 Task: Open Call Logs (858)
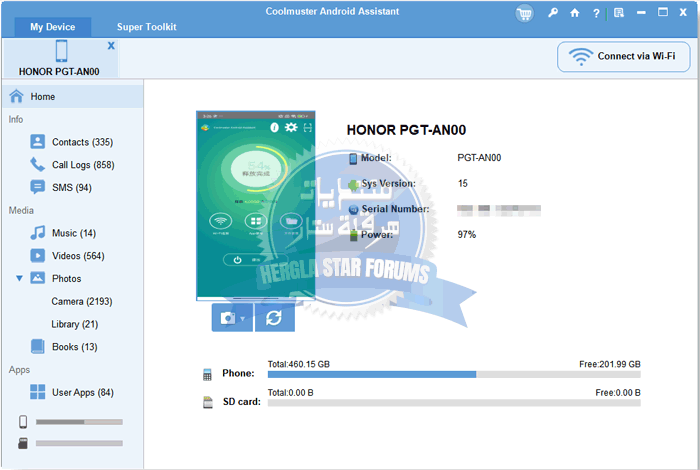point(83,165)
